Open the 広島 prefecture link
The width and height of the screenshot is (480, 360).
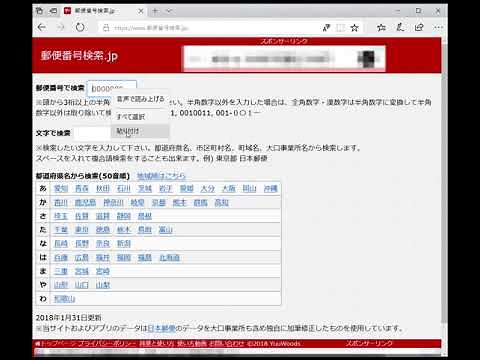82,258
